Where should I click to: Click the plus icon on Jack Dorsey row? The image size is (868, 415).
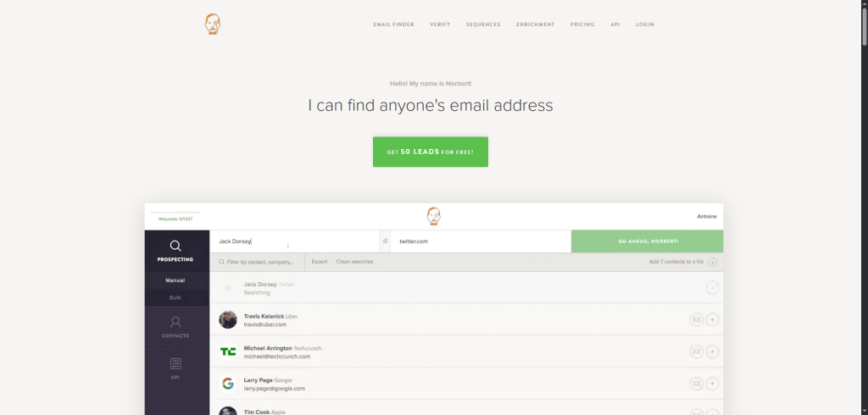point(712,288)
